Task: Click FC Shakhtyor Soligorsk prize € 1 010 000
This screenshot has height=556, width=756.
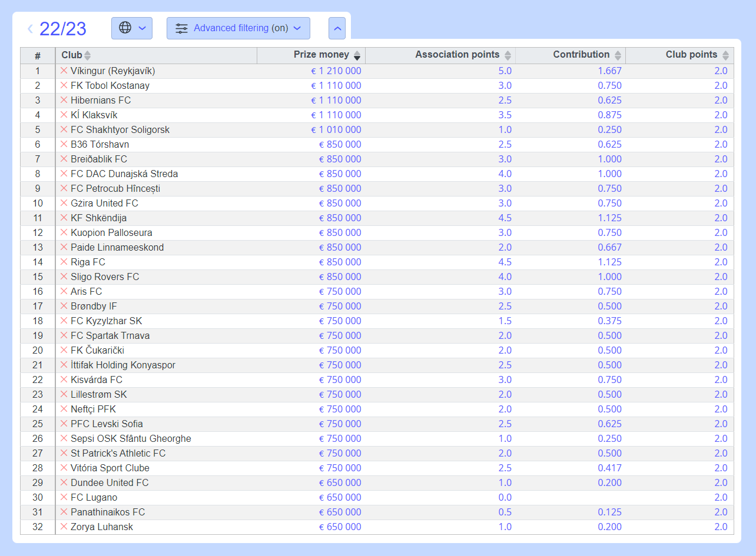Action: 336,129
